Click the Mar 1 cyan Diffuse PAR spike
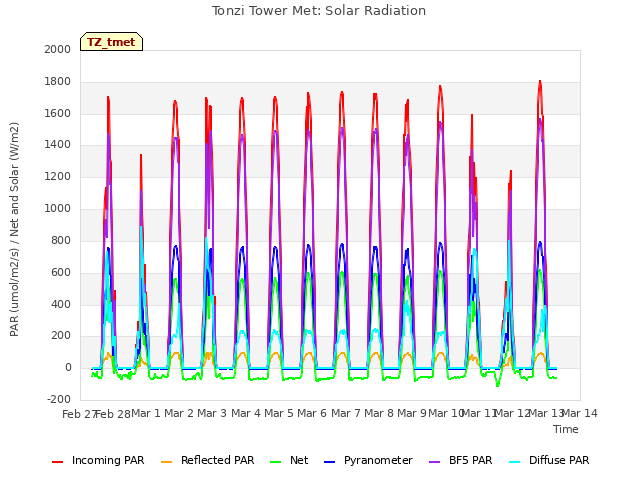The width and height of the screenshot is (640, 480). (141, 228)
